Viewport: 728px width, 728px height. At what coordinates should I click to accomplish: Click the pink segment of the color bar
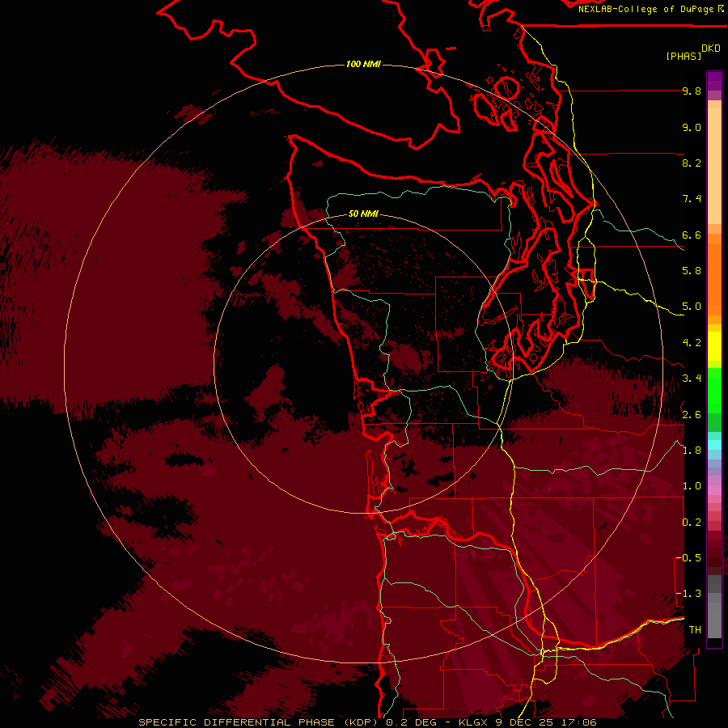[x=714, y=490]
